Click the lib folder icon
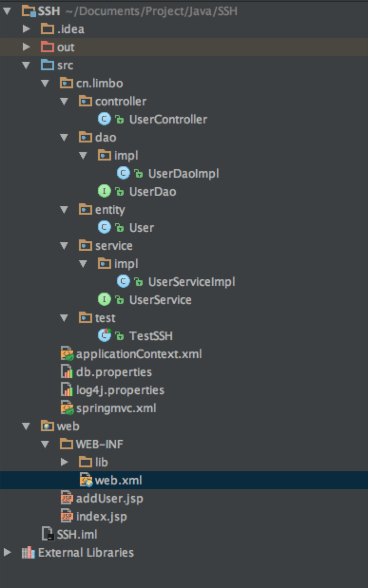 85,462
